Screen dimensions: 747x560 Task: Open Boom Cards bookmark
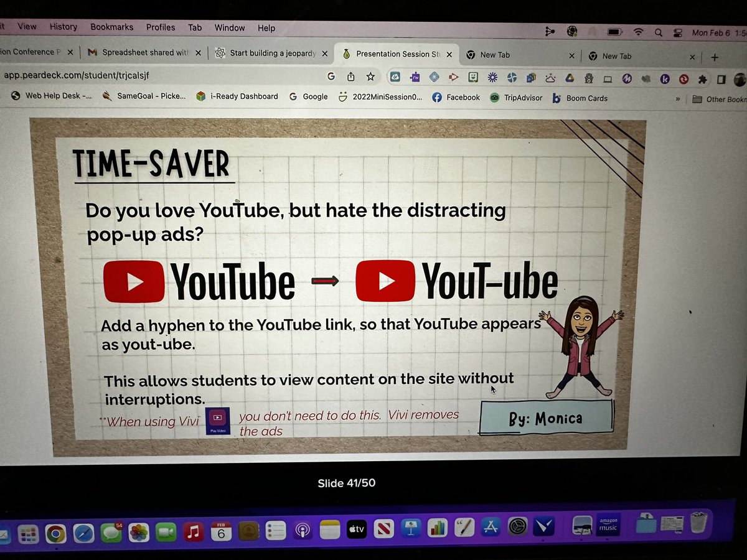pos(580,98)
